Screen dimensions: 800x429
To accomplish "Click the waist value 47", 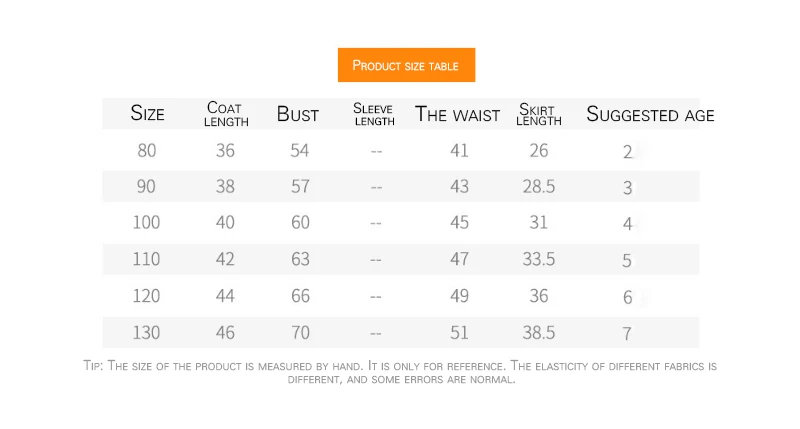I will [459, 259].
